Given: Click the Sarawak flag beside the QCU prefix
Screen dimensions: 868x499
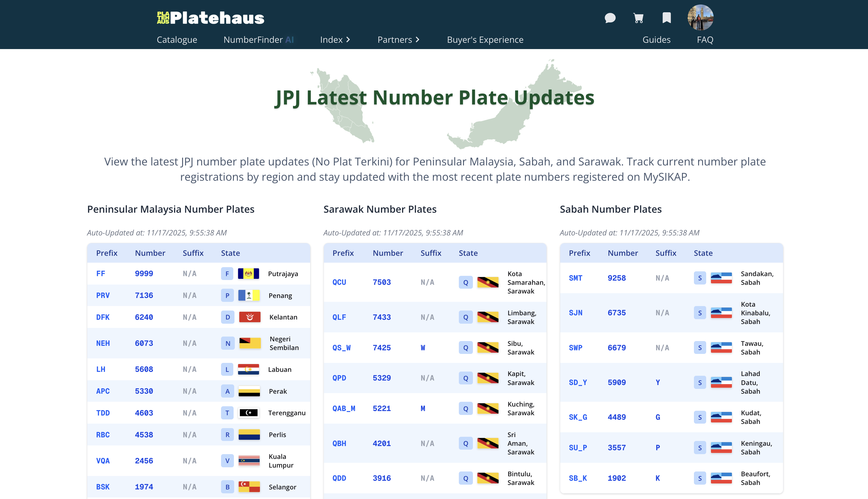Looking at the screenshot, I should click(488, 282).
